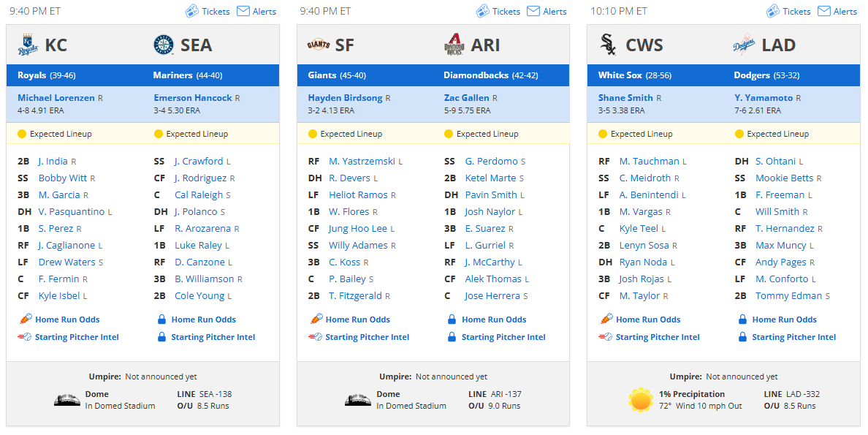Click the lock icon beside Mariners Home Run Odds
868x435 pixels.
coord(161,319)
